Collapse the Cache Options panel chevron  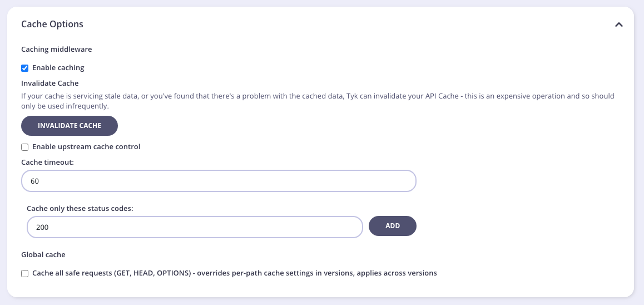(618, 24)
